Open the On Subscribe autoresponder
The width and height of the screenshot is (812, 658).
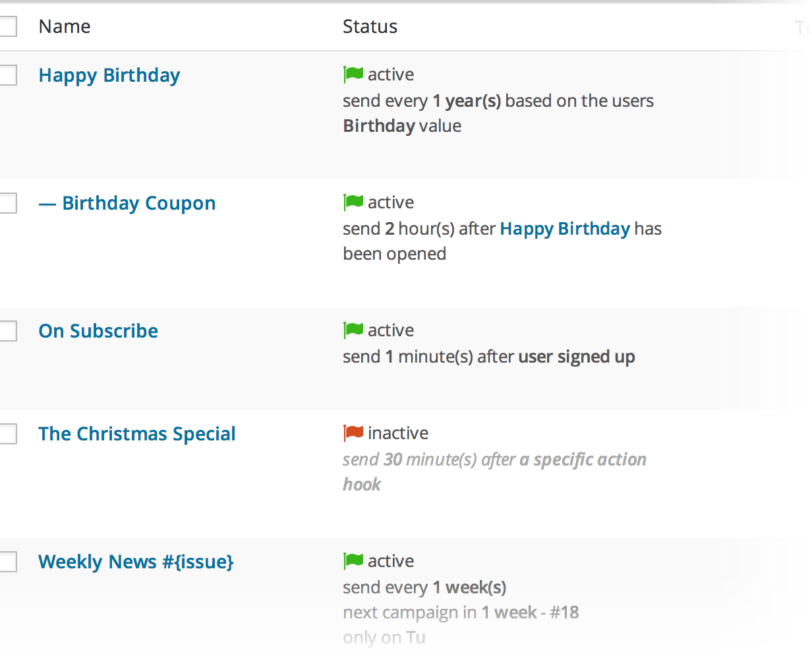click(98, 331)
